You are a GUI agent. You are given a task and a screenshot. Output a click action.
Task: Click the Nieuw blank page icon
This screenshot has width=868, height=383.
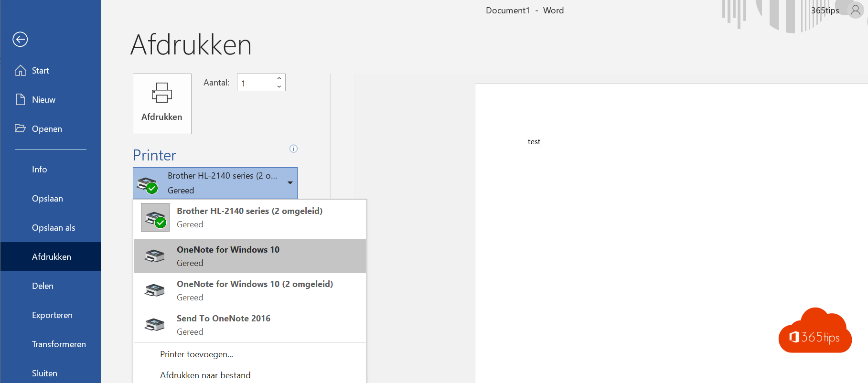pyautogui.click(x=21, y=99)
